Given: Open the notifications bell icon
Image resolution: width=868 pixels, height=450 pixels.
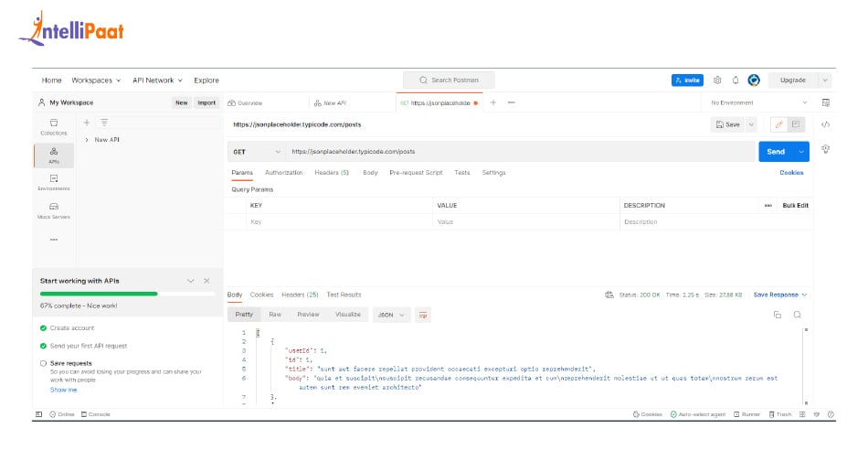Looking at the screenshot, I should (x=736, y=80).
